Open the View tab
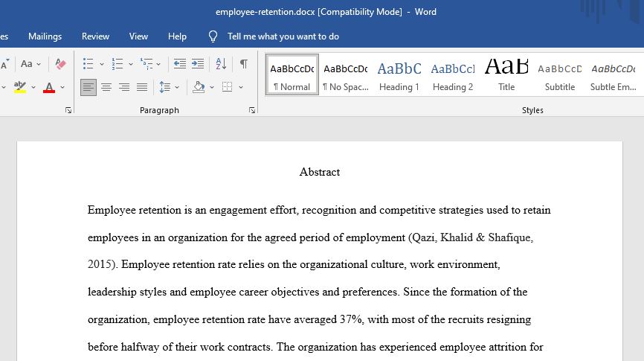644x361 pixels. (x=138, y=36)
